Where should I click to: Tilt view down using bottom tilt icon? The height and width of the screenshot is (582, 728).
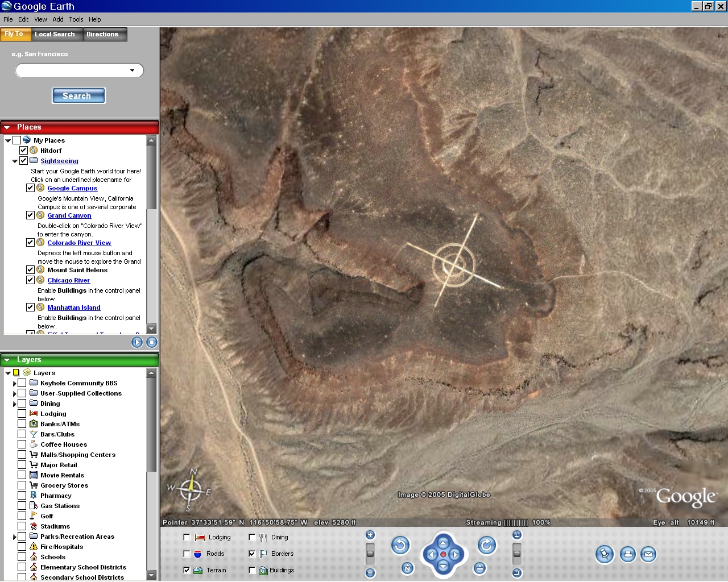tap(516, 573)
